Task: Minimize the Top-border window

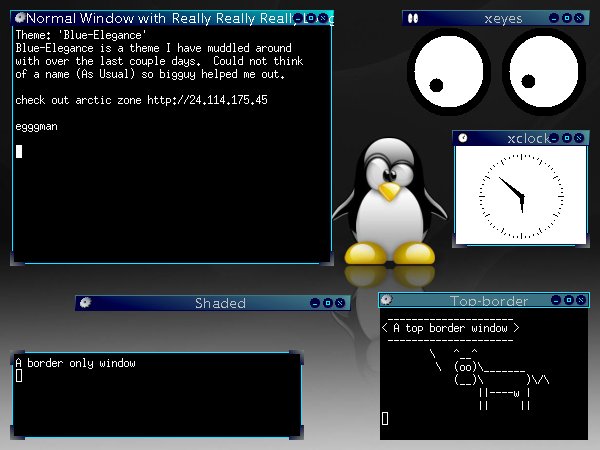Action: pyautogui.click(x=556, y=300)
